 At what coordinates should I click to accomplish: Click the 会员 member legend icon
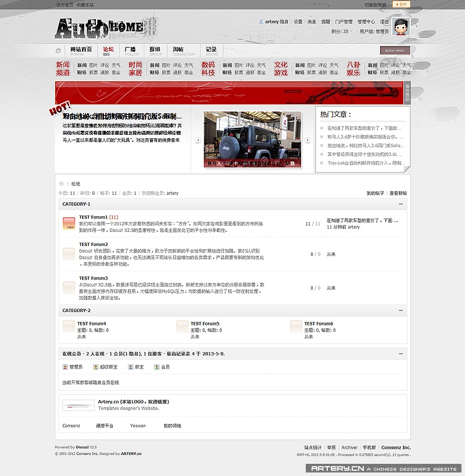(156, 367)
